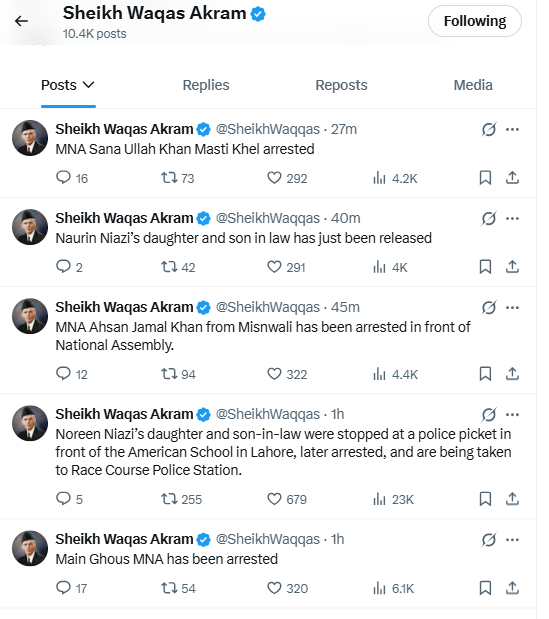Switch to the Replies tab
This screenshot has width=549, height=619.
click(206, 85)
